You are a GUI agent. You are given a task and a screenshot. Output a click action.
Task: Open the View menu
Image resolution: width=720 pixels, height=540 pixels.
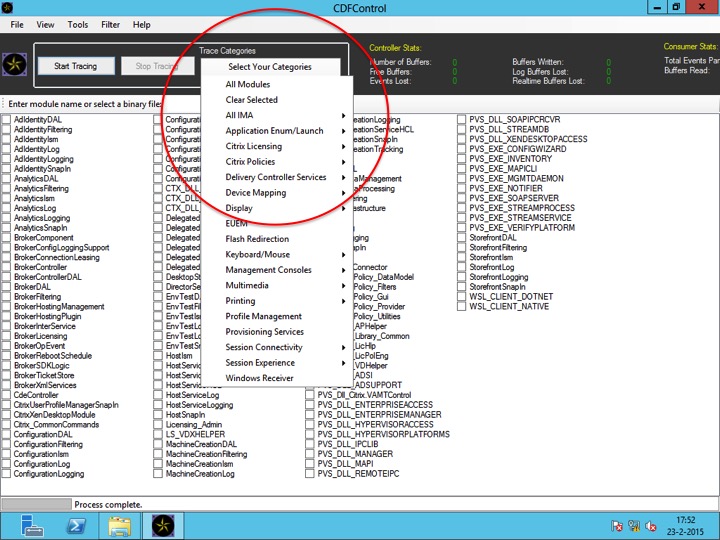click(45, 25)
